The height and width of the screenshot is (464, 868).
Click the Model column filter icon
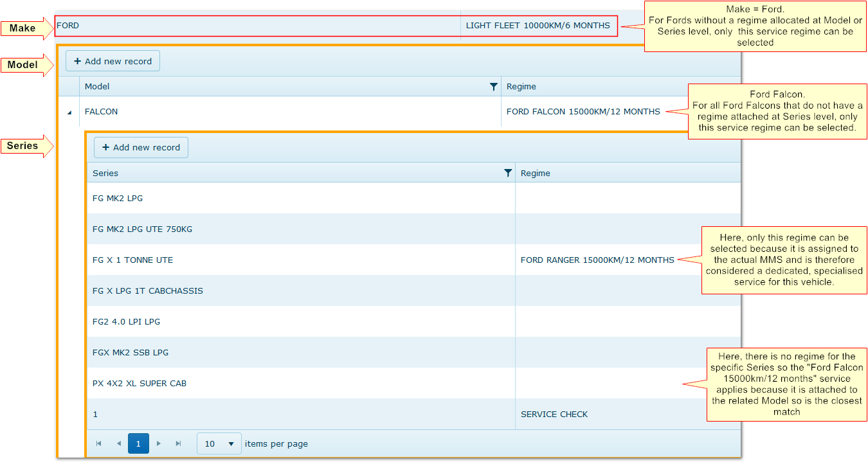click(493, 87)
